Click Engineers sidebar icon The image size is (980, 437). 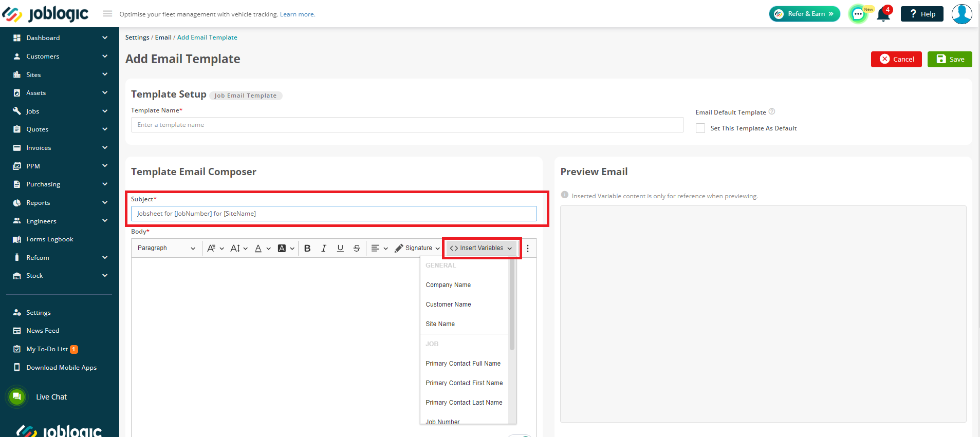click(x=17, y=221)
